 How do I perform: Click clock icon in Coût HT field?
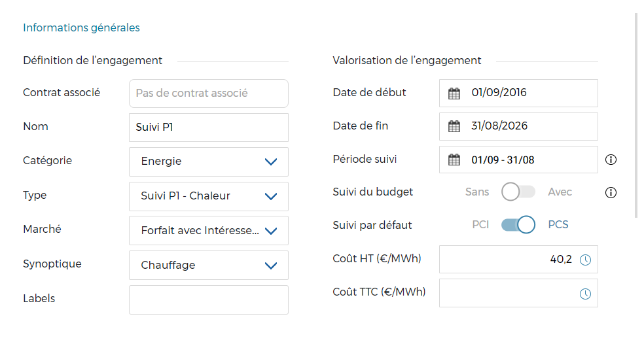click(586, 260)
